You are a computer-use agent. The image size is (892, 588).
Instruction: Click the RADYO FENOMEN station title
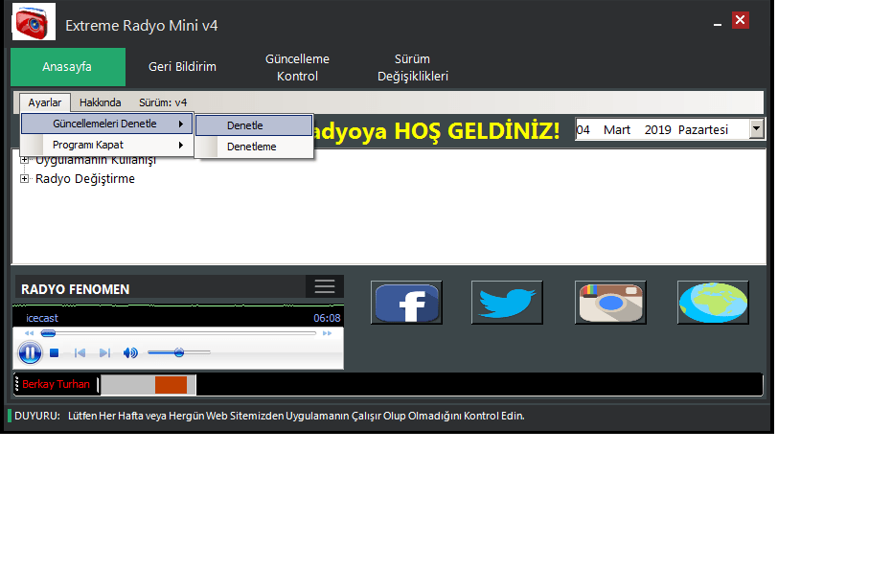pyautogui.click(x=75, y=289)
